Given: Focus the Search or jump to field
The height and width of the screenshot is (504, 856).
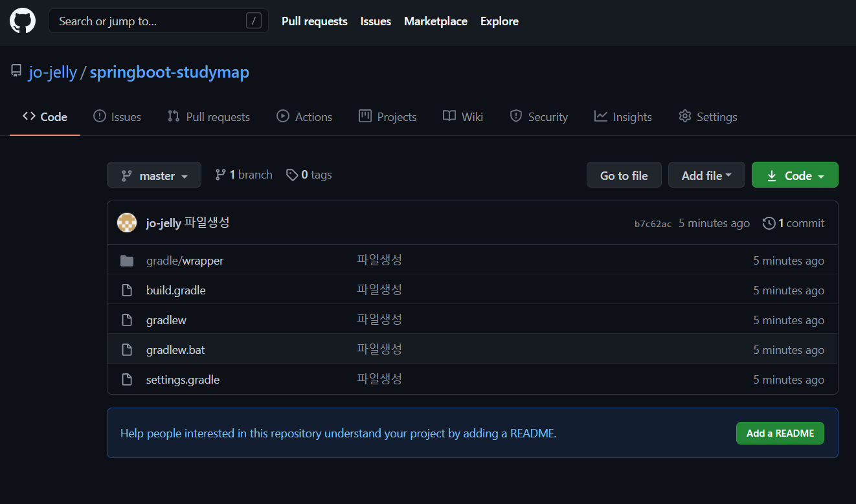Looking at the screenshot, I should point(159,21).
